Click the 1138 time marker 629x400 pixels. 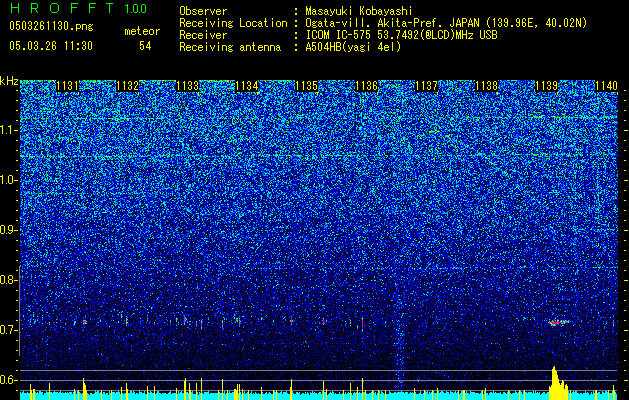(486, 86)
